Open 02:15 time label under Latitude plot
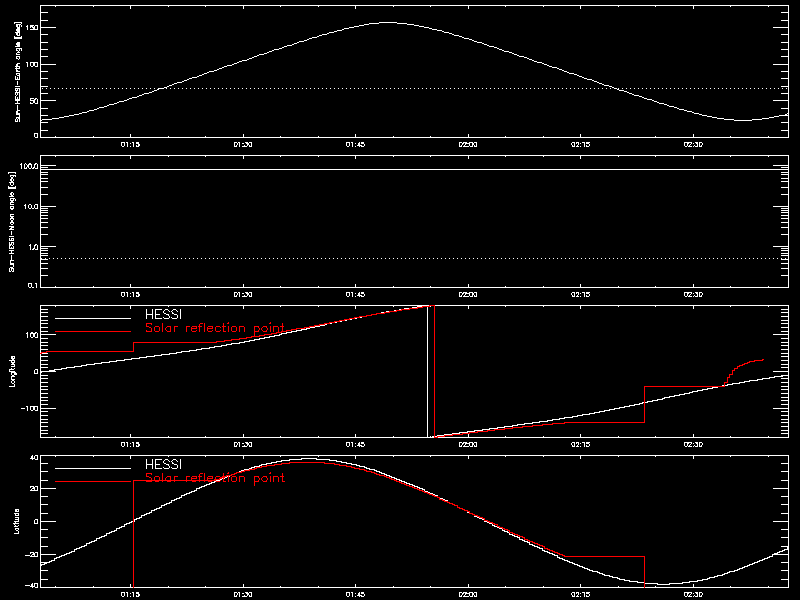 (581, 595)
